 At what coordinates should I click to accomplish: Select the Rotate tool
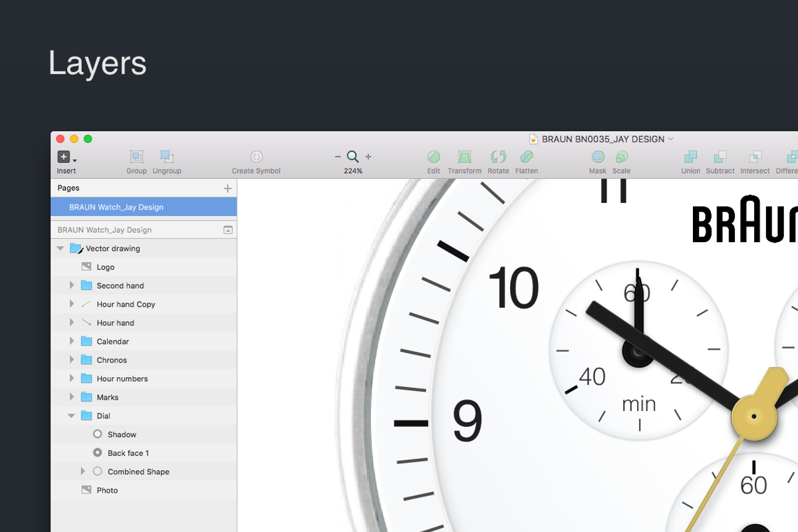pyautogui.click(x=498, y=157)
